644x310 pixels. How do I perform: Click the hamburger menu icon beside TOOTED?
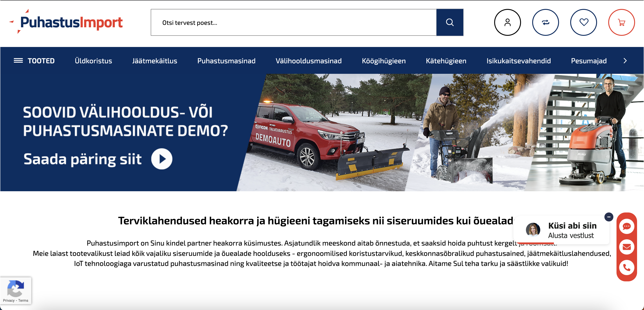[x=18, y=61]
